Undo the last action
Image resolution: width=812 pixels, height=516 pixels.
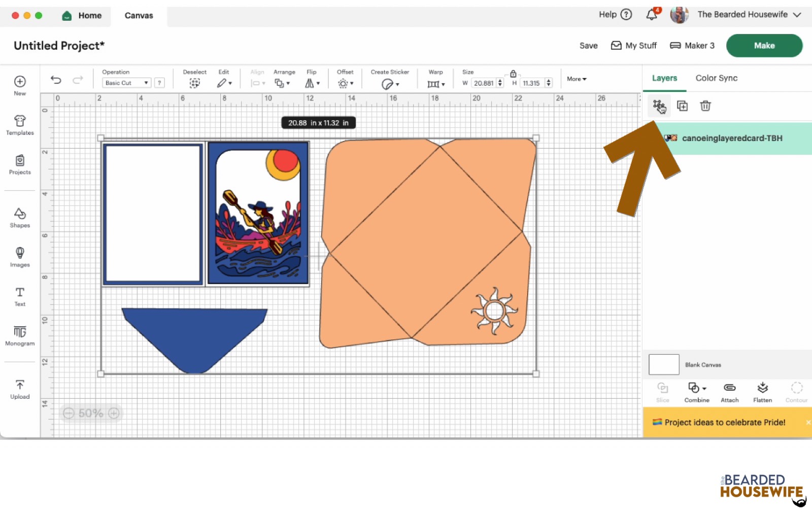[x=56, y=80]
